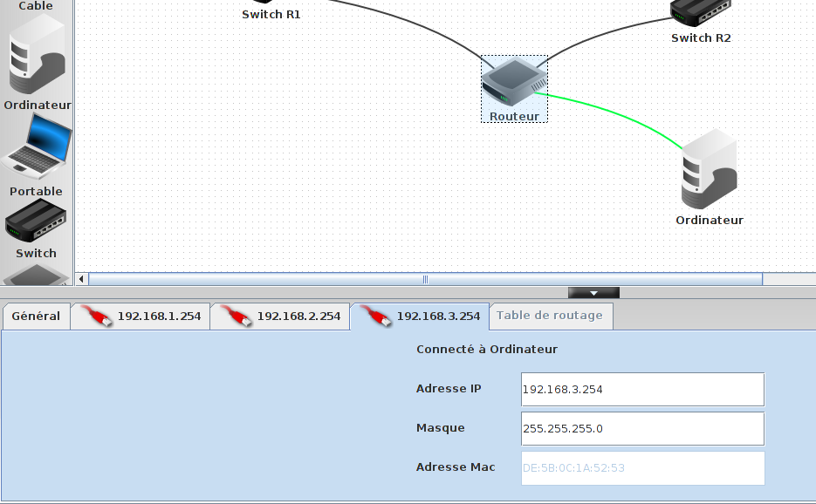816x504 pixels.
Task: Click the Masque field showing 255.255.255.0
Action: point(641,429)
